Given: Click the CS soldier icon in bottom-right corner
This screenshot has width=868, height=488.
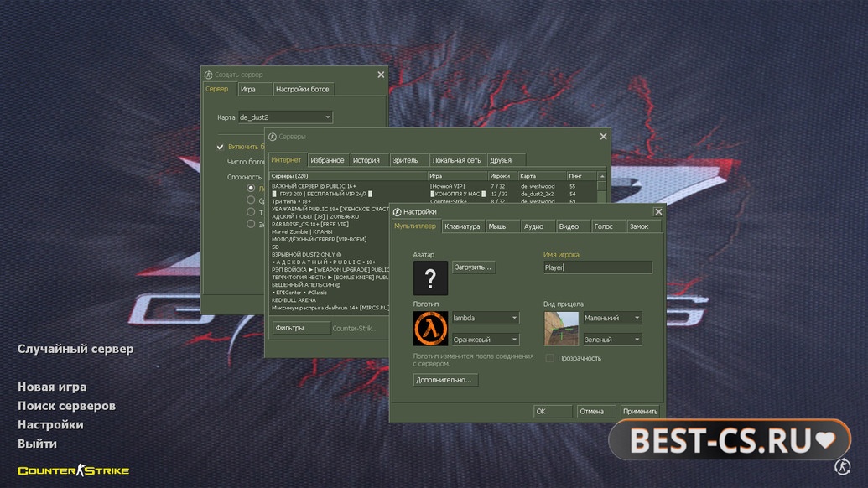Looking at the screenshot, I should pos(842,466).
